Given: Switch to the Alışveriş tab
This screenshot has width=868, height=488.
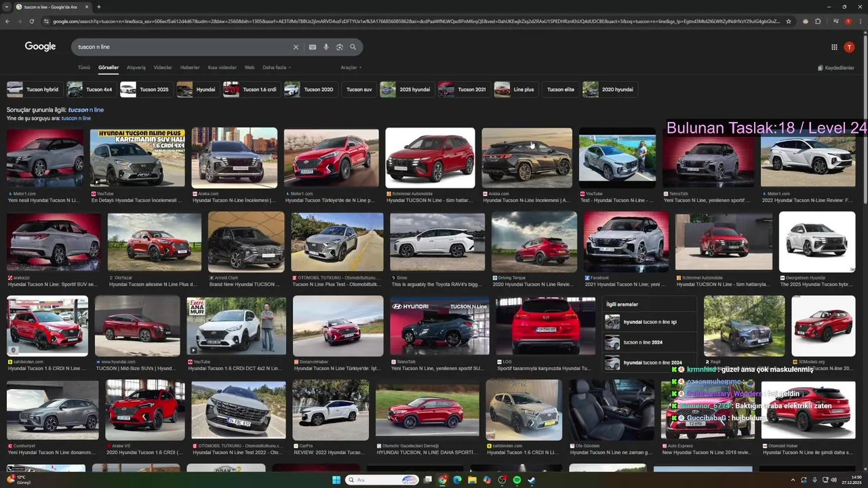Looking at the screenshot, I should [x=136, y=68].
